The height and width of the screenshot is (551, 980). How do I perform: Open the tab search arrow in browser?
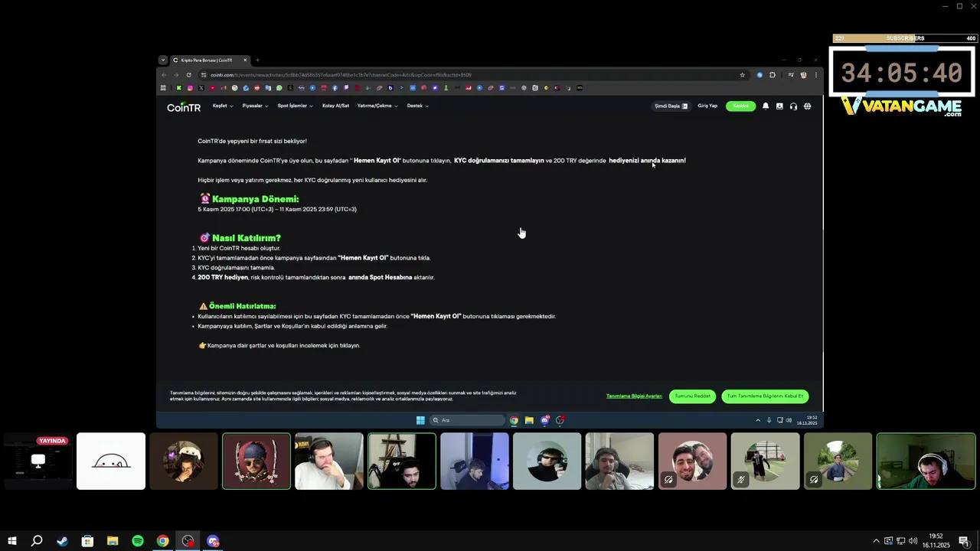coord(162,60)
